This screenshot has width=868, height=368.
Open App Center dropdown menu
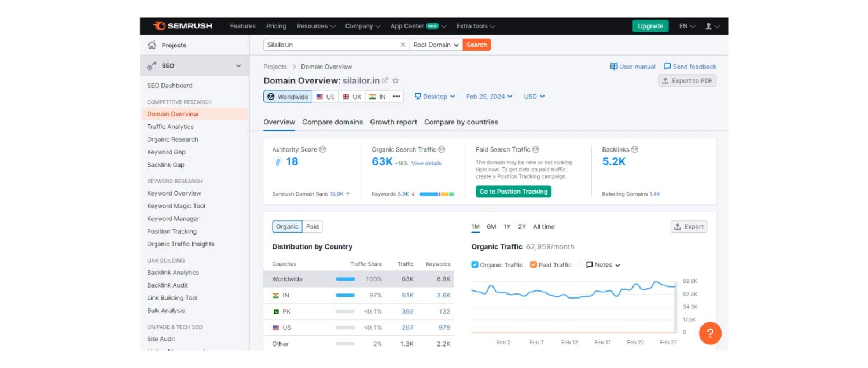tap(418, 26)
